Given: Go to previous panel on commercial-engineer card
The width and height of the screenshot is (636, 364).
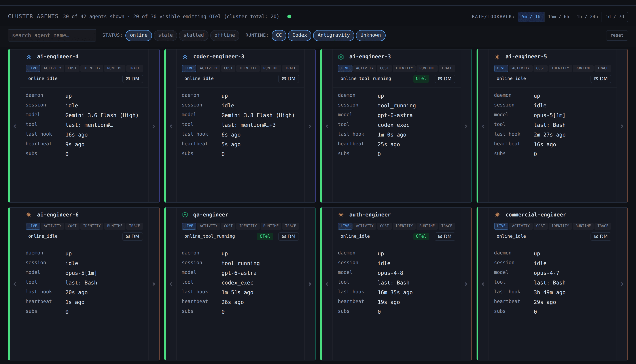Looking at the screenshot, I should coord(483,284).
